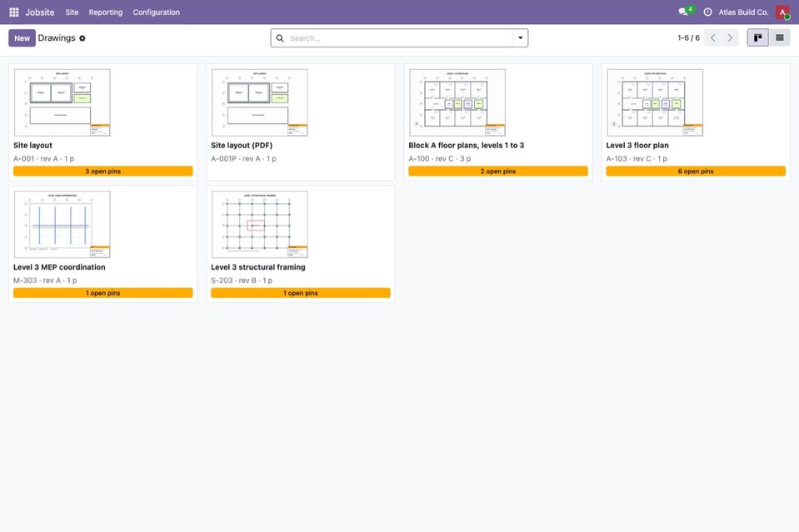Open the apps grid menu icon
The image size is (799, 532).
[14, 12]
